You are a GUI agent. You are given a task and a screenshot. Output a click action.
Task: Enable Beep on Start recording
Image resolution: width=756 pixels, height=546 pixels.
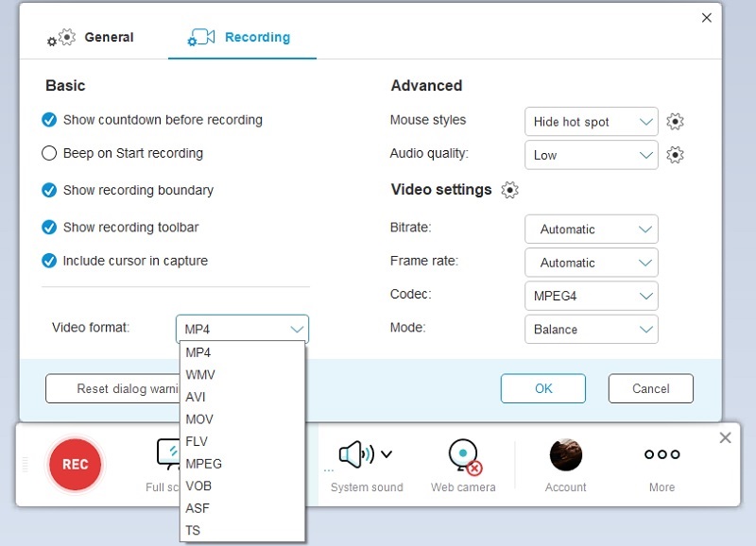[49, 153]
